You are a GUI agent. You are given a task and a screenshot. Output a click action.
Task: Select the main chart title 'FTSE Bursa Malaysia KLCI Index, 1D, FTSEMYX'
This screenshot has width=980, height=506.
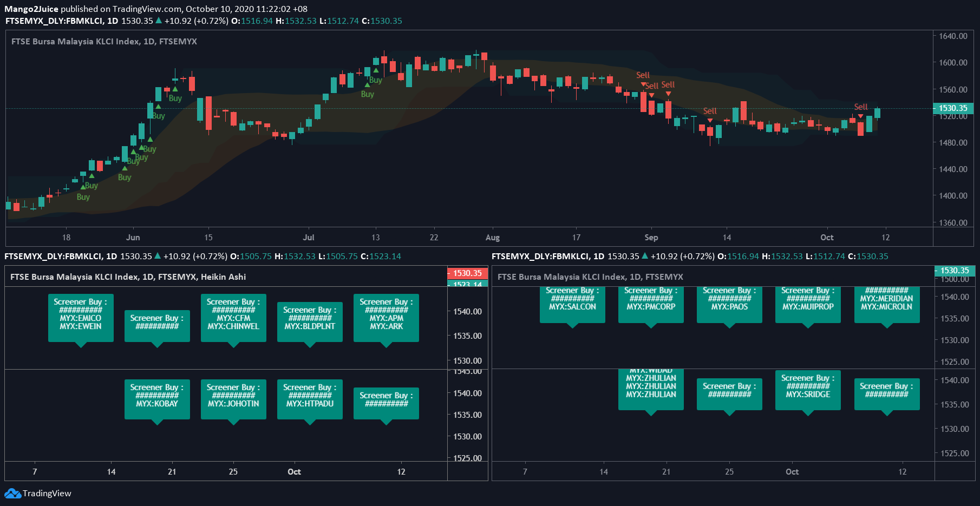[104, 41]
